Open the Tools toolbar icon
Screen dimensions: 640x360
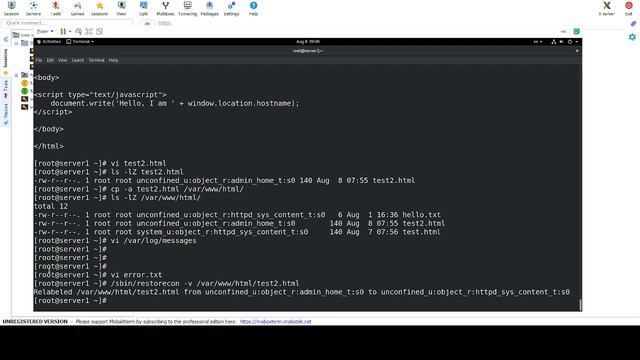56,8
